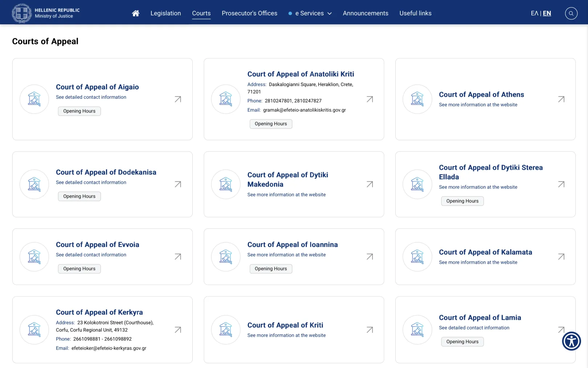Click the arrow icon on Kalamata card

click(x=561, y=256)
